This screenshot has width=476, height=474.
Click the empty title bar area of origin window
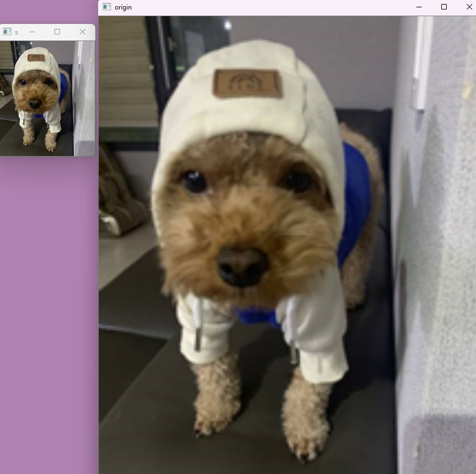(x=271, y=7)
